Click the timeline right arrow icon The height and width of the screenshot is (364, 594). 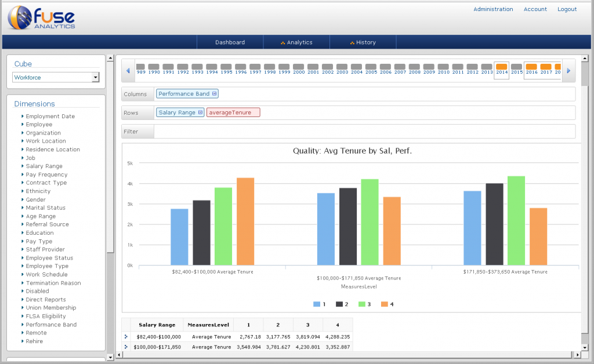pos(568,71)
